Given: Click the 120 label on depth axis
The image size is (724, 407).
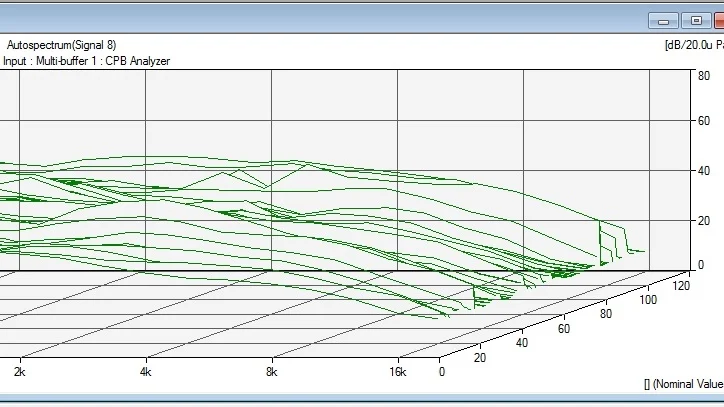Looking at the screenshot, I should tap(681, 286).
